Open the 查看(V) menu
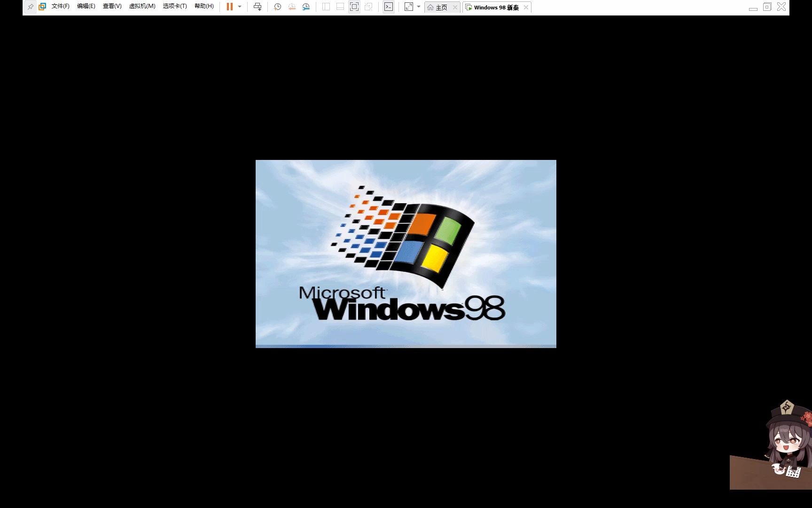812x508 pixels. pos(112,7)
